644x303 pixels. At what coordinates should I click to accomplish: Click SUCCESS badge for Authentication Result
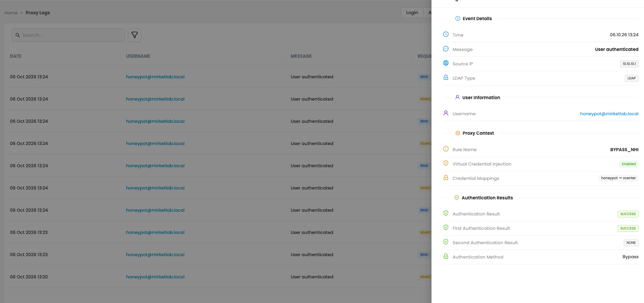coord(628,214)
